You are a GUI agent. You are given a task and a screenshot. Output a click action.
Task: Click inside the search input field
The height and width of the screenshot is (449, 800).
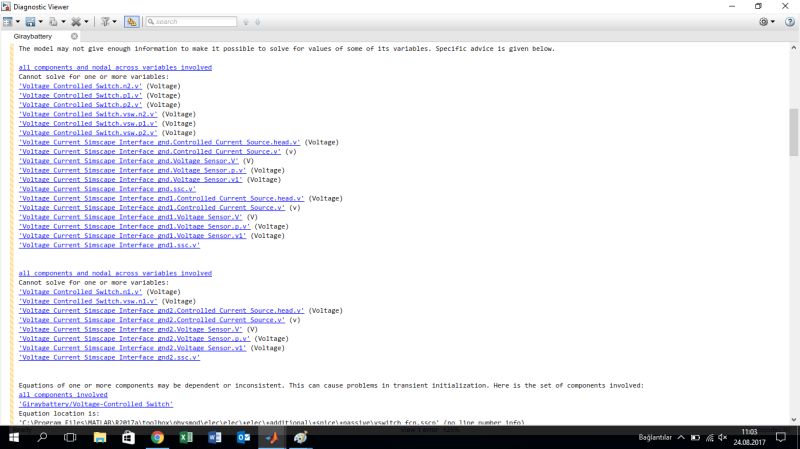(x=191, y=22)
